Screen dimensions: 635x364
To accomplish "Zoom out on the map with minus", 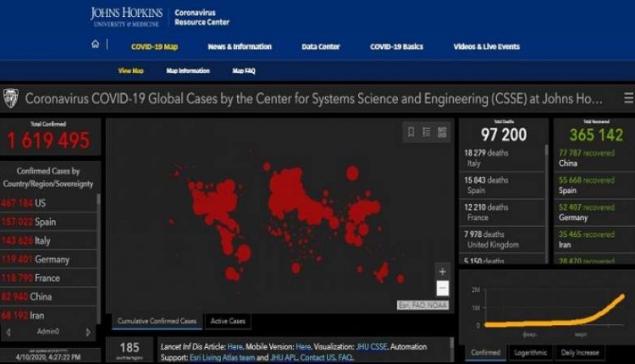I will 442,289.
